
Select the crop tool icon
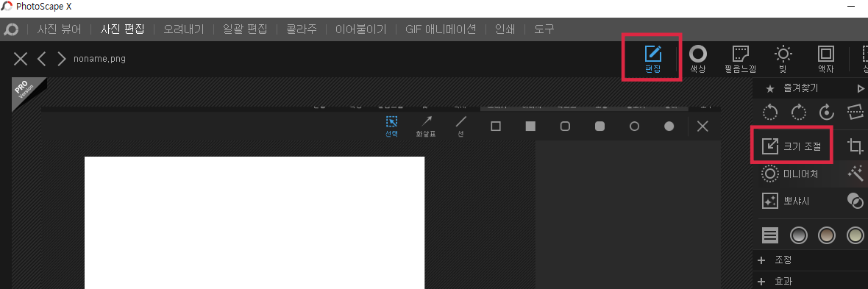pos(855,146)
